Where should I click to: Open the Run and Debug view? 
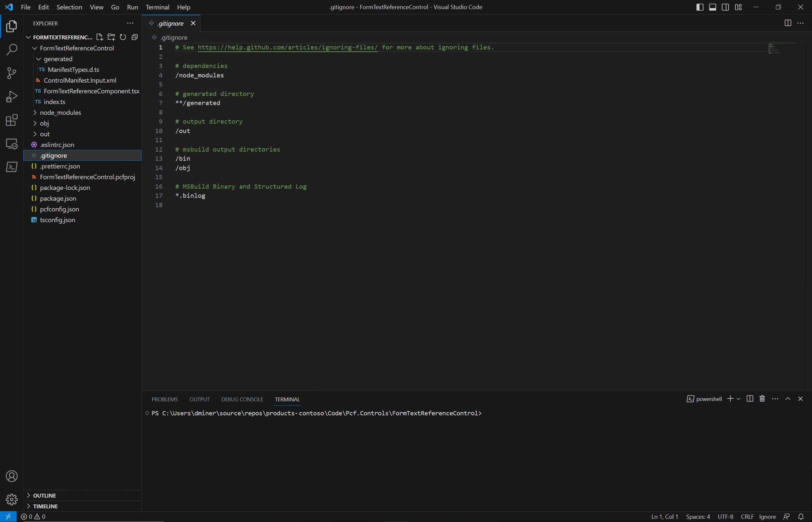(x=11, y=97)
